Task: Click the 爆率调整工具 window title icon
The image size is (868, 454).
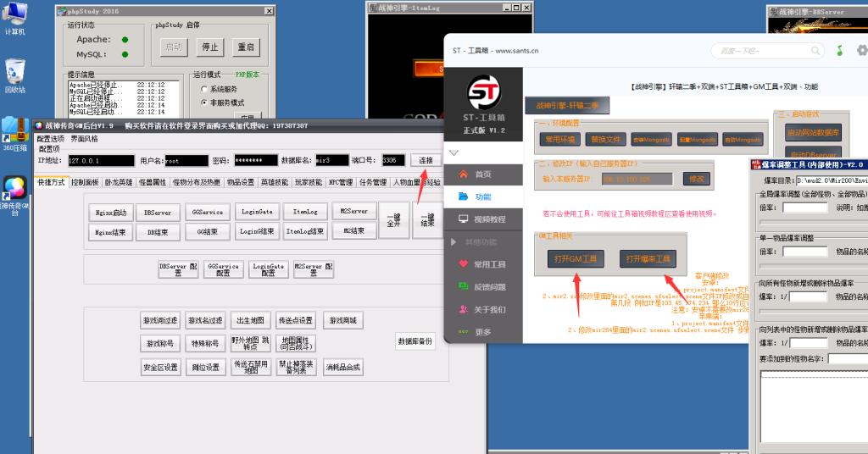Action: tap(756, 165)
